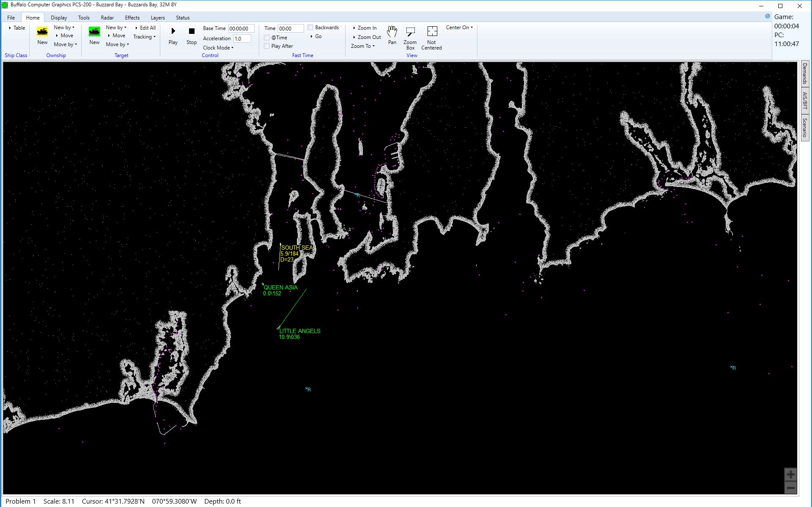Select the Zoom Box tool
812x507 pixels.
tap(410, 37)
